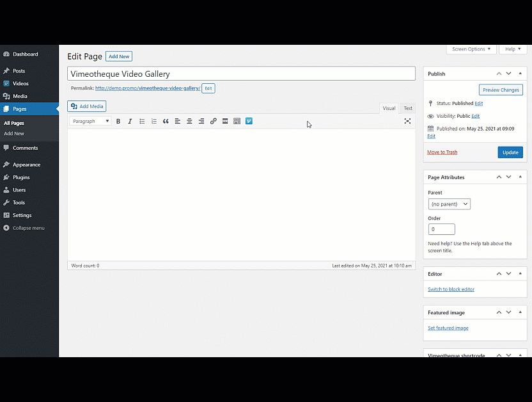
Task: Insert or edit link
Action: click(x=213, y=121)
